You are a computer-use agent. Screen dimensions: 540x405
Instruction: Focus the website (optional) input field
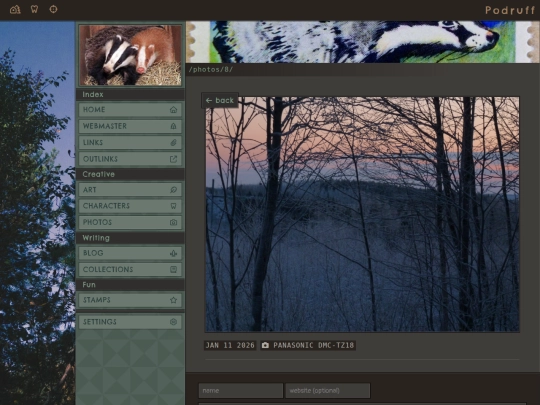click(328, 391)
